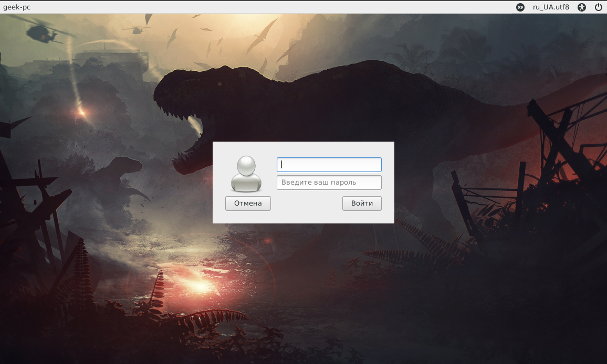Show accessibility options from the person icon

pyautogui.click(x=581, y=7)
